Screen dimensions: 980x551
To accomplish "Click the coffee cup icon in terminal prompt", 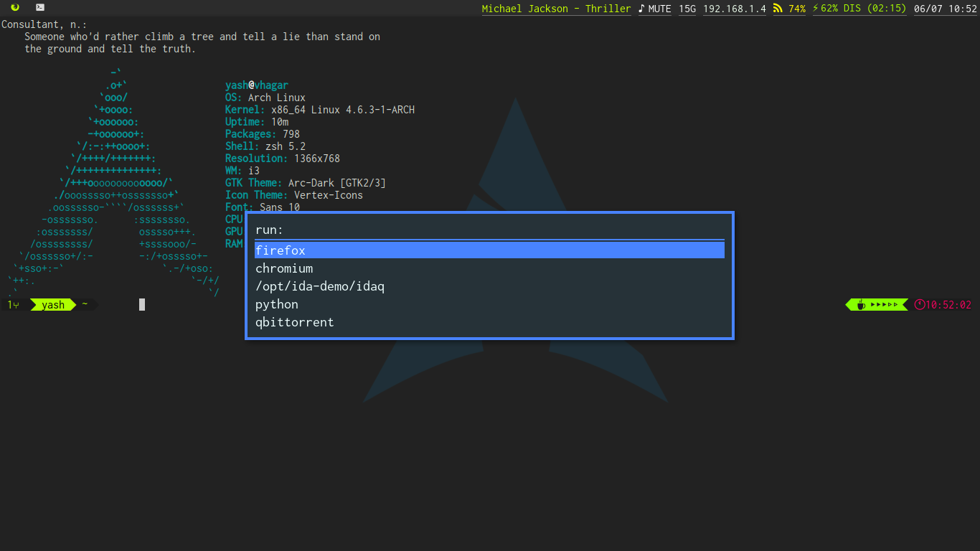I will click(861, 304).
